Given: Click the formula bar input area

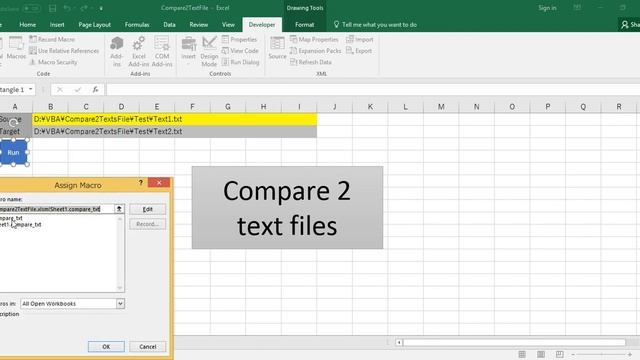Looking at the screenshot, I should click(x=373, y=89).
